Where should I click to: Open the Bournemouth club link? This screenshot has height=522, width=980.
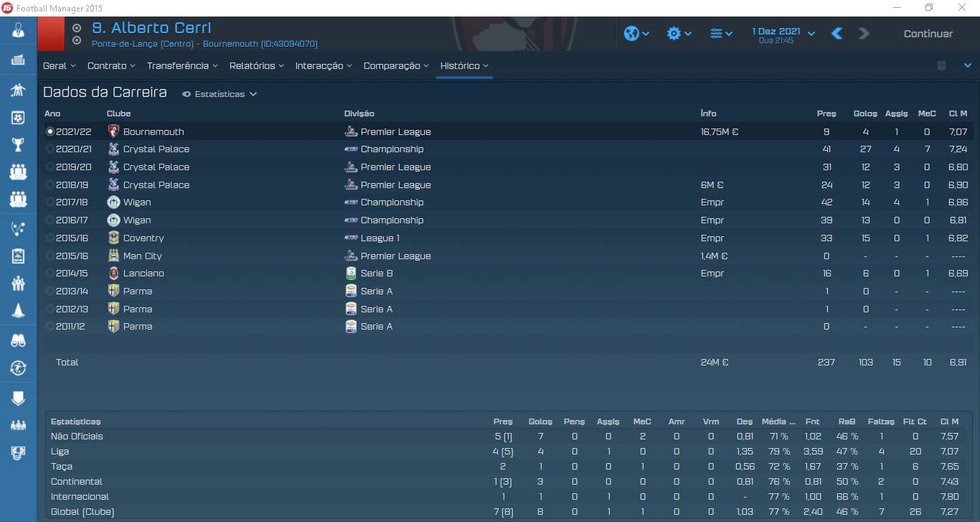coord(154,131)
